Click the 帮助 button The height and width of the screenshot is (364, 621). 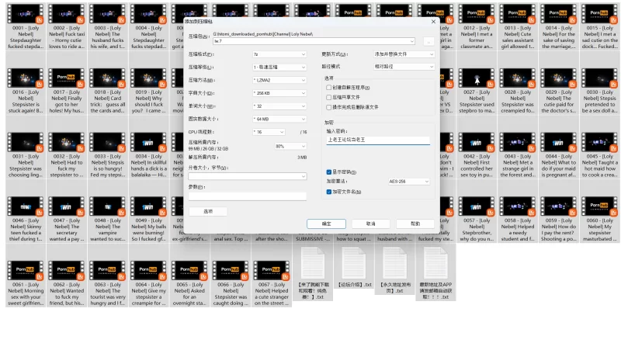(415, 224)
